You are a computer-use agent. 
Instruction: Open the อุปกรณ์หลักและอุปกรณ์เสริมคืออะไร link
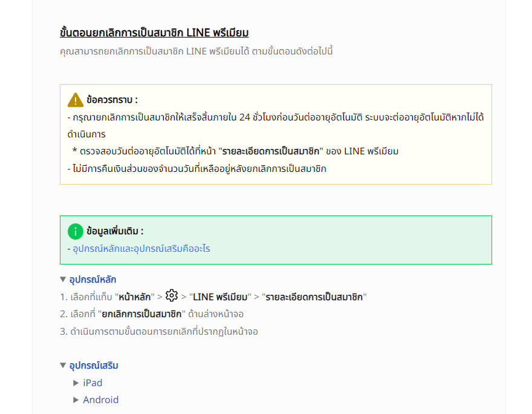pyautogui.click(x=141, y=249)
